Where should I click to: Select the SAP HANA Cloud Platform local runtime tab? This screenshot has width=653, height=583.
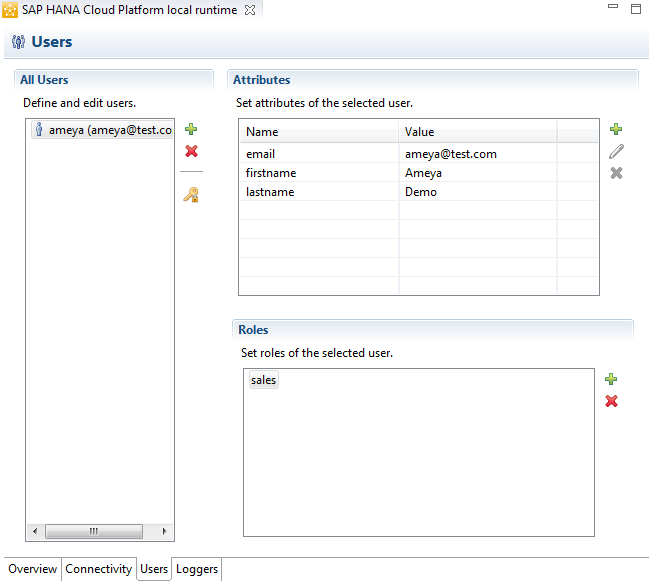pos(130,10)
